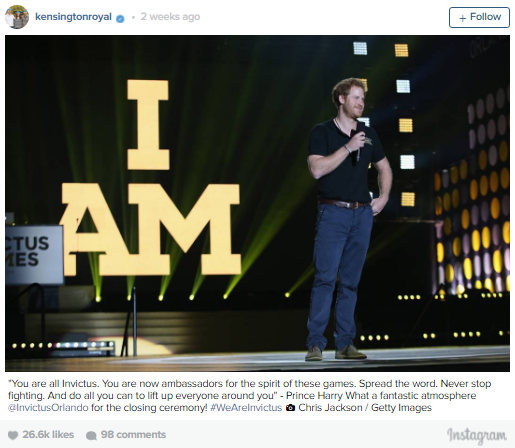Screen dimensions: 515x448
Task: Click the camera emoji in caption
Action: click(290, 408)
